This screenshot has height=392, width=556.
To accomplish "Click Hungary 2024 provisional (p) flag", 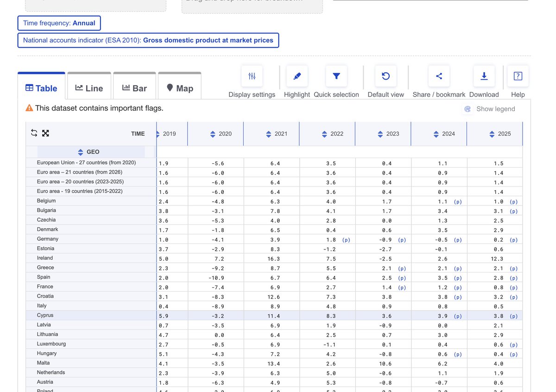I will [458, 355].
